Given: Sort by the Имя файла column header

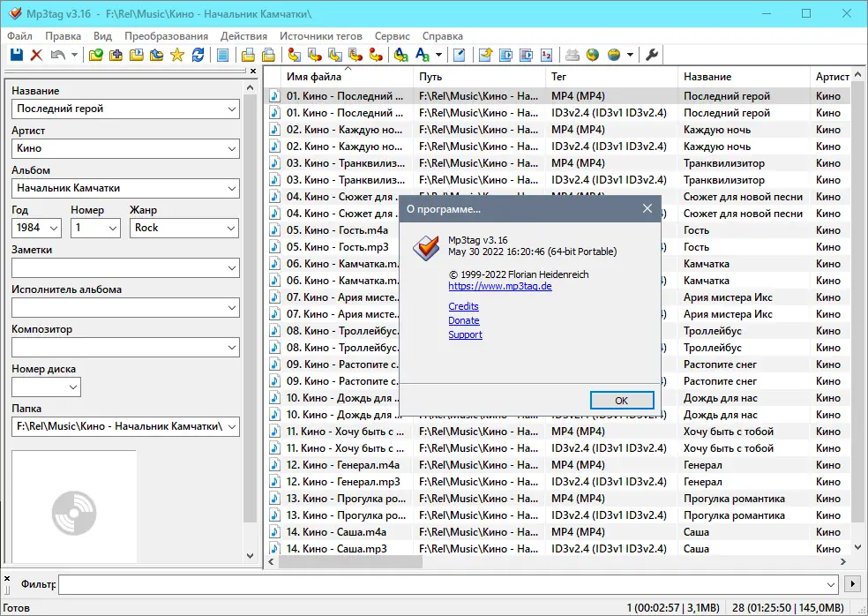Looking at the screenshot, I should (348, 77).
